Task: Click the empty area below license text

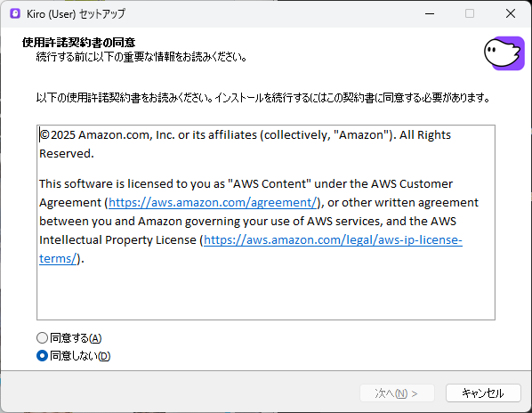Action: (266, 294)
